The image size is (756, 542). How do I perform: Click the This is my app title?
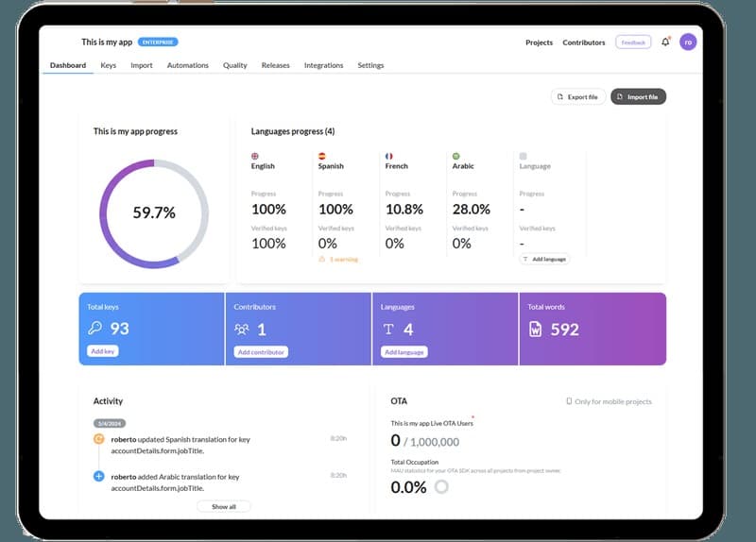coord(107,42)
